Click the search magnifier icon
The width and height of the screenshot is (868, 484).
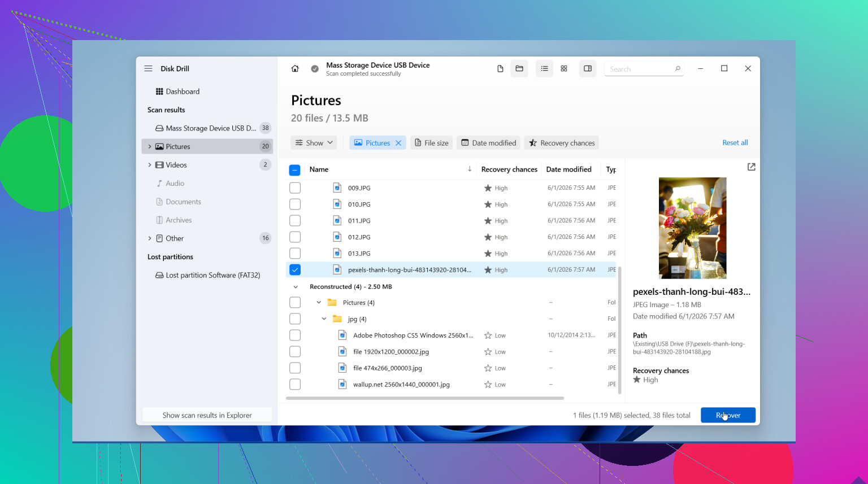pyautogui.click(x=678, y=69)
